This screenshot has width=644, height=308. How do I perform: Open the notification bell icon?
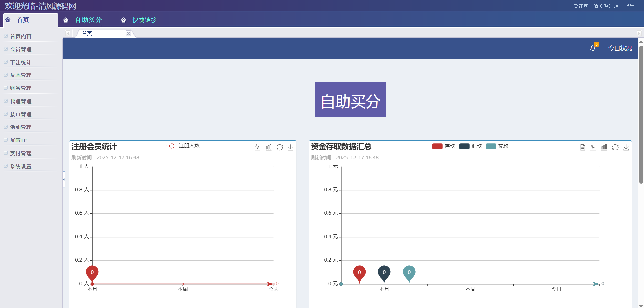tap(593, 48)
